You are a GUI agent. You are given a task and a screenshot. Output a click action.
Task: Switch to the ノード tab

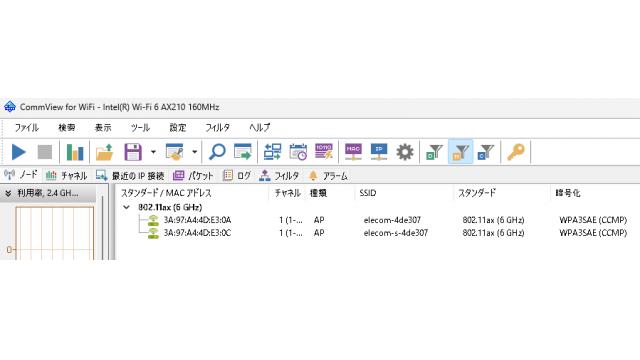coord(20,175)
